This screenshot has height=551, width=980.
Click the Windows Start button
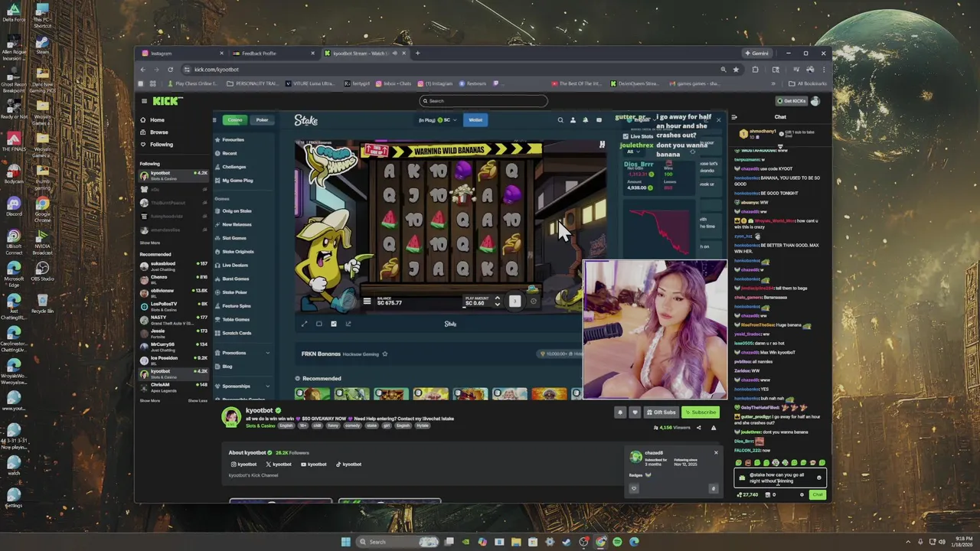tap(345, 542)
